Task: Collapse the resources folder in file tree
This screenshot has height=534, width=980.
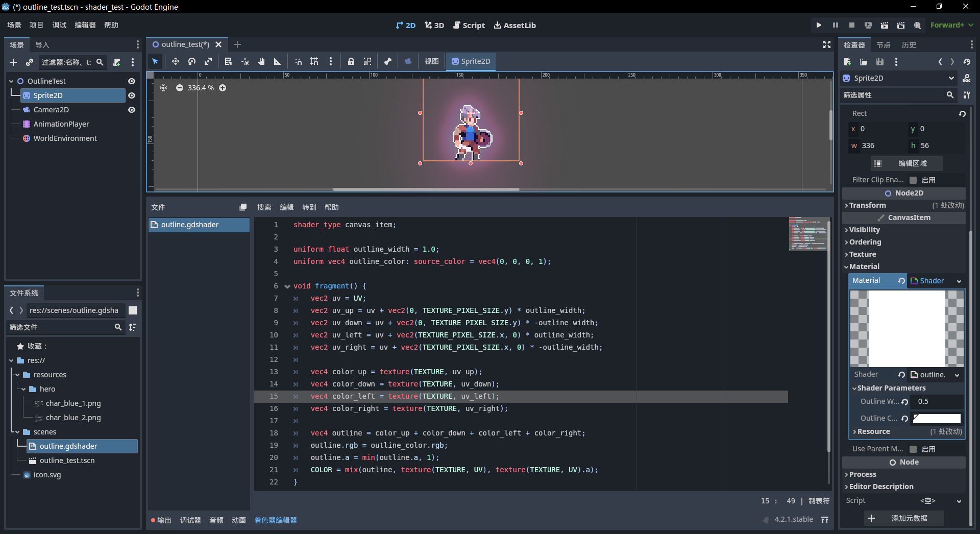Action: pyautogui.click(x=17, y=375)
